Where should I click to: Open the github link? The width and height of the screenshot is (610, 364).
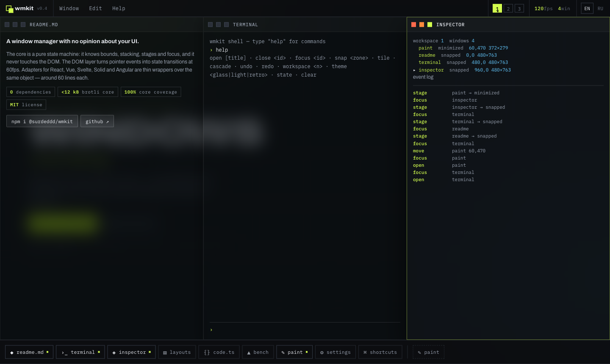coord(97,121)
